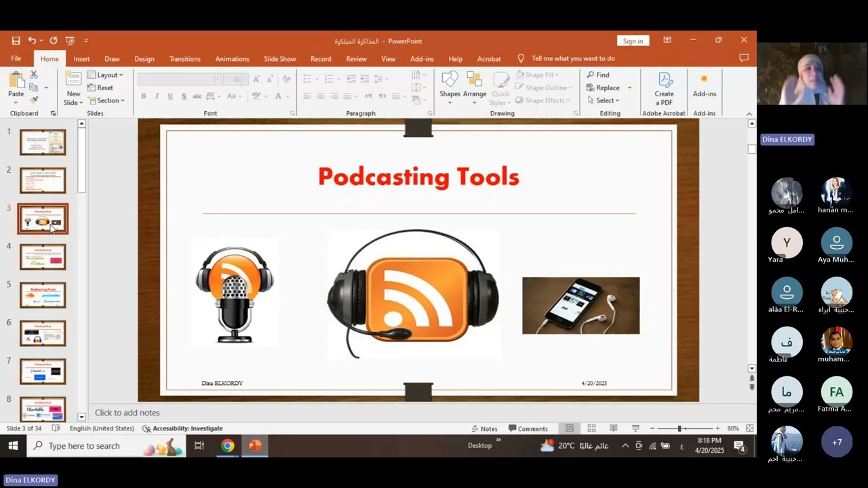This screenshot has width=868, height=488.
Task: Open the Shapes gallery icon
Action: coord(450,80)
